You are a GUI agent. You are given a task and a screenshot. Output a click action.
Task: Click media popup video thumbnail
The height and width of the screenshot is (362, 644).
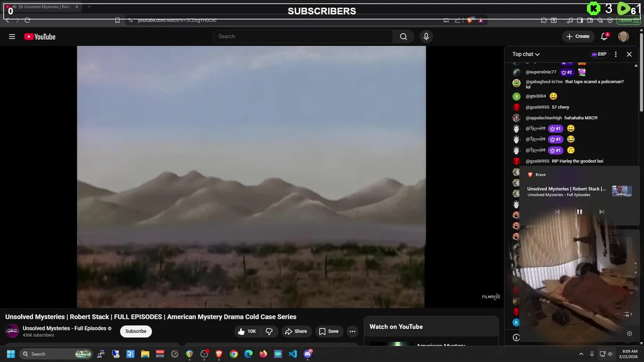click(x=621, y=191)
